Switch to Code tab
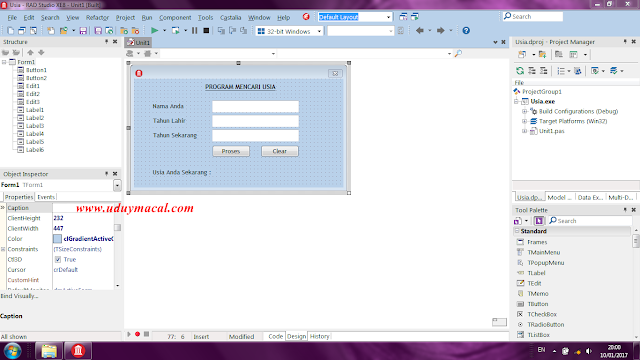This screenshot has height=360, width=640. 276,336
